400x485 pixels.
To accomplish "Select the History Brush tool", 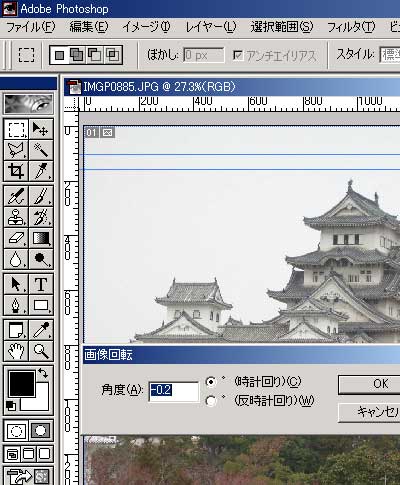I will coord(41,217).
